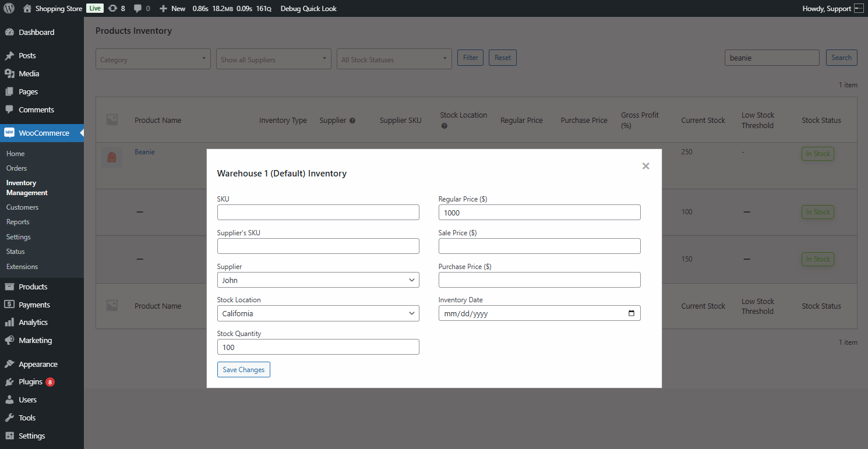The image size is (868, 449).
Task: Click the red Plugins update badge showing 8
Action: (x=50, y=382)
